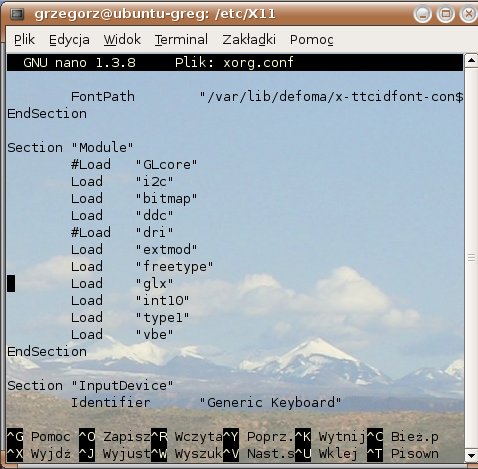Click the Section "Module" line

(70, 147)
